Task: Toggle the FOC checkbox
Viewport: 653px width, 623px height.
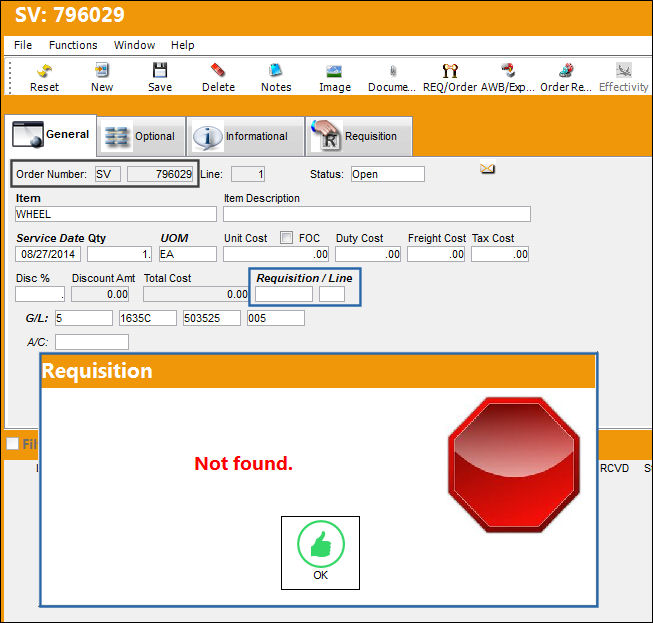Action: click(x=286, y=237)
